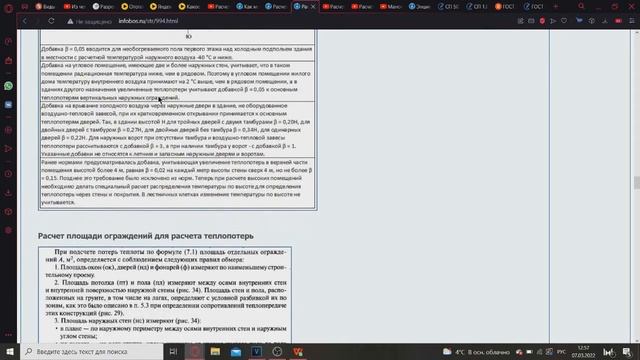Close the current active tab
This screenshot has width=640, height=360.
313,7
